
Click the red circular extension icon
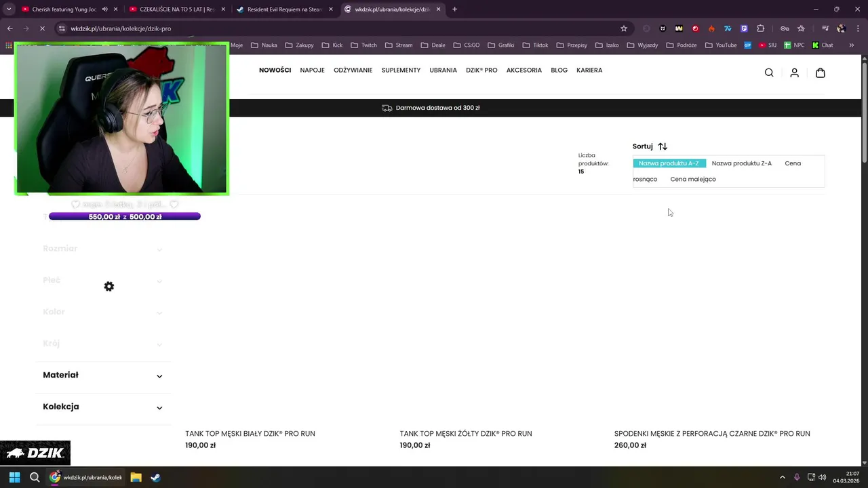695,28
